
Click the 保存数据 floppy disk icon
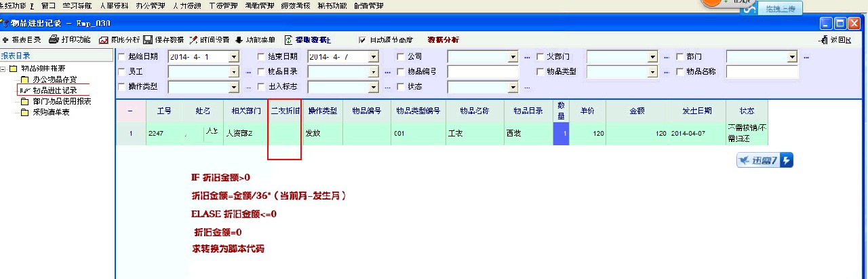(x=147, y=40)
